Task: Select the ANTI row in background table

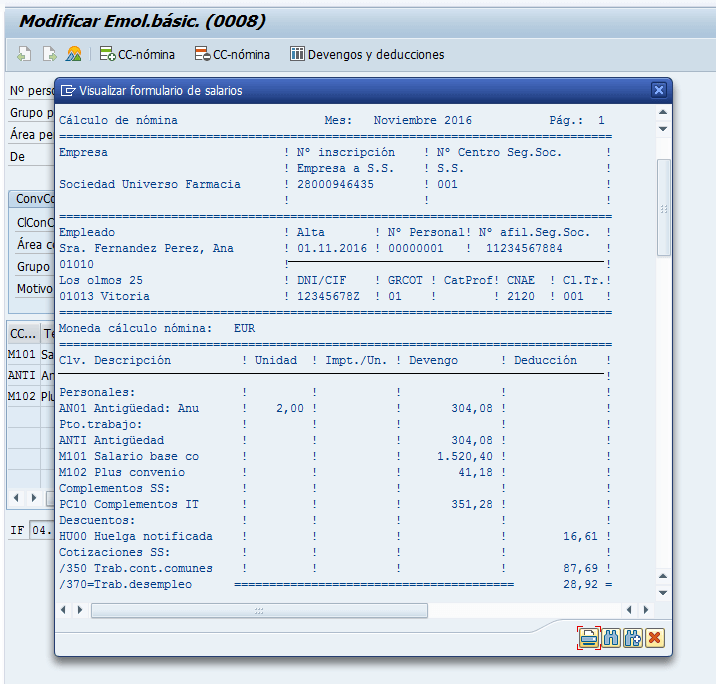Action: pos(31,375)
